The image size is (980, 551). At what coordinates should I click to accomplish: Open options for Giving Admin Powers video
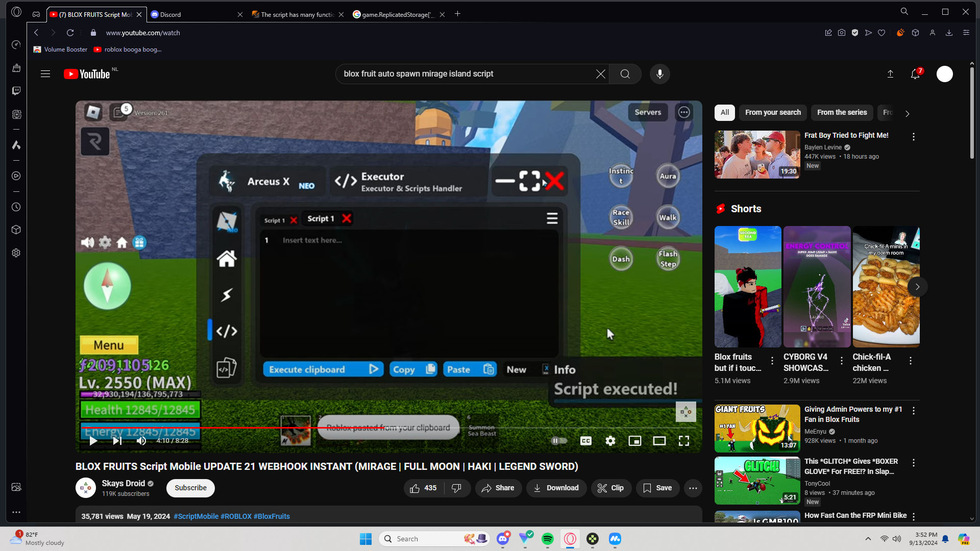pyautogui.click(x=914, y=411)
